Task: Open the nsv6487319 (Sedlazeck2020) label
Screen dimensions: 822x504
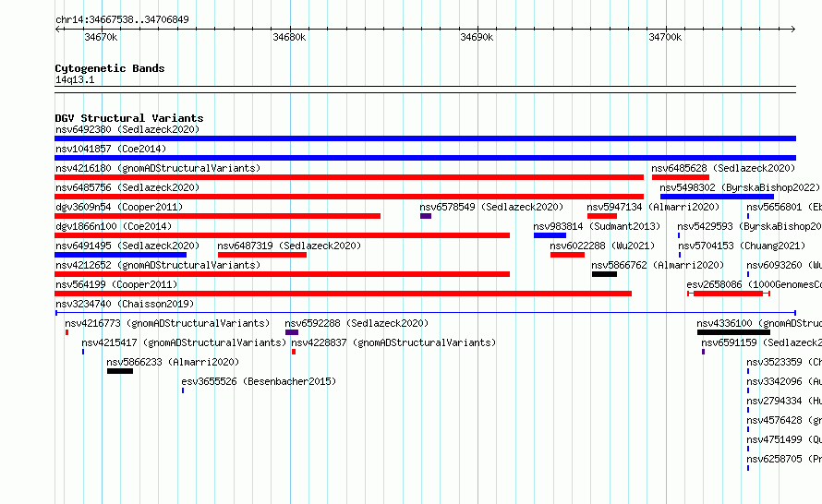Action: click(289, 246)
